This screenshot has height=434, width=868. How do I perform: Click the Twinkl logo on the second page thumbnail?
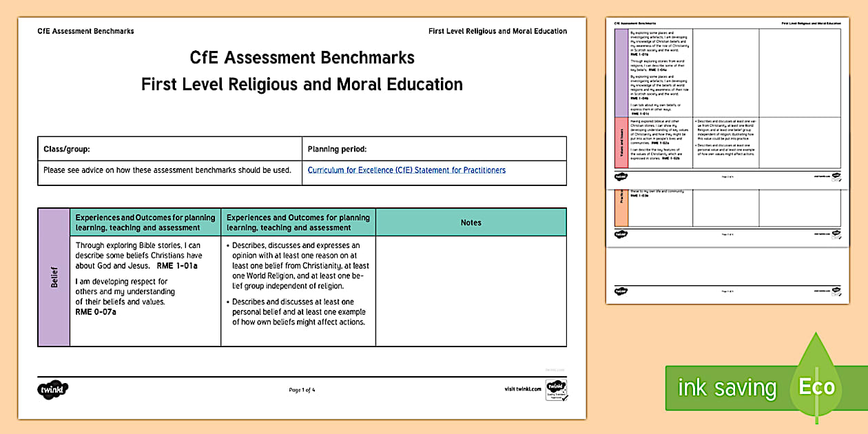[x=621, y=177]
